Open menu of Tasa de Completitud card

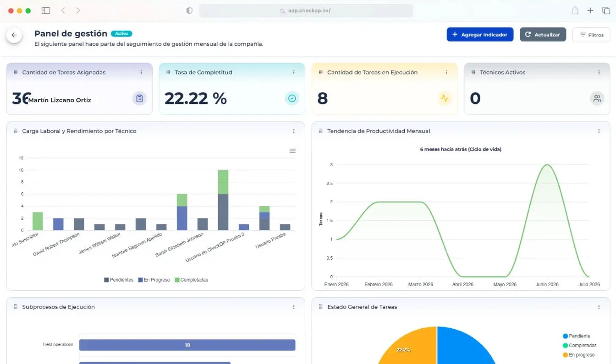pos(294,72)
